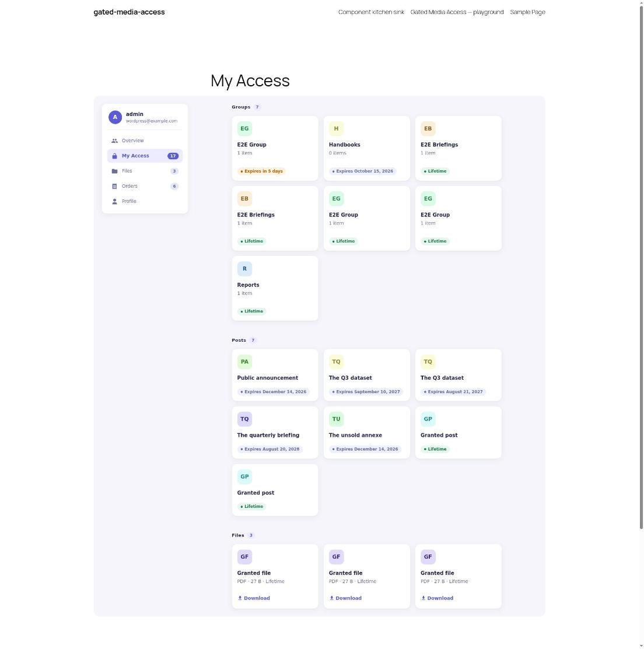Screen dimensions: 644x649
Task: Click the 17 count badge on My Access
Action: [173, 156]
